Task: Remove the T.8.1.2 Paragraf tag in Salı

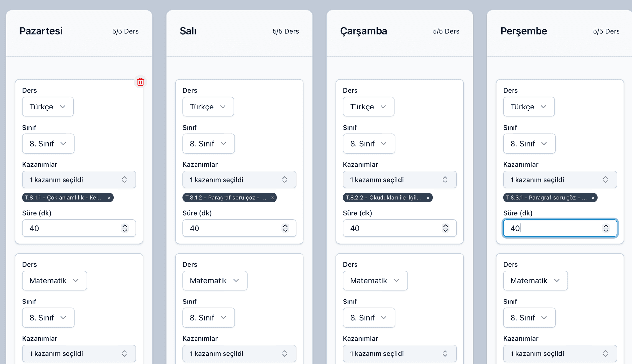Action: coord(272,198)
